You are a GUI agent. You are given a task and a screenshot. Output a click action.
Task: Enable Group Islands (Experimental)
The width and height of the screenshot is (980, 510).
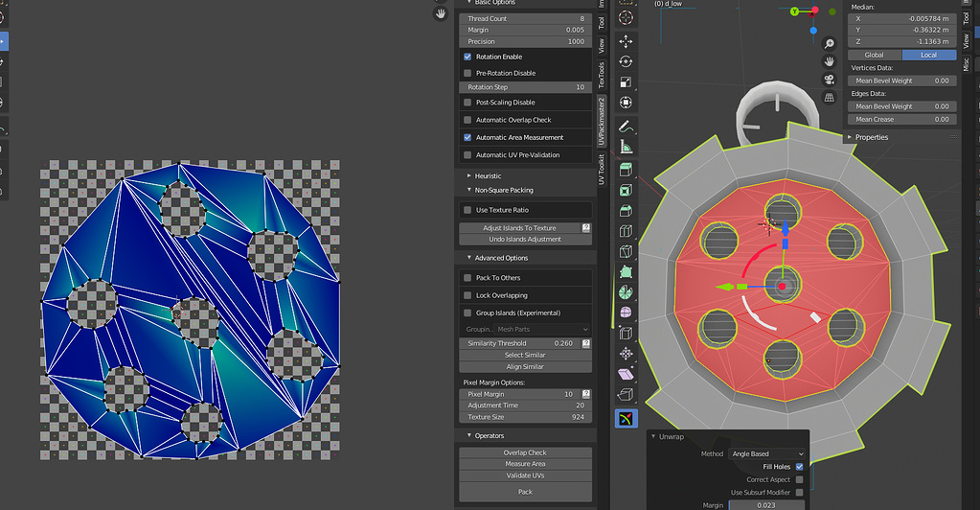467,313
